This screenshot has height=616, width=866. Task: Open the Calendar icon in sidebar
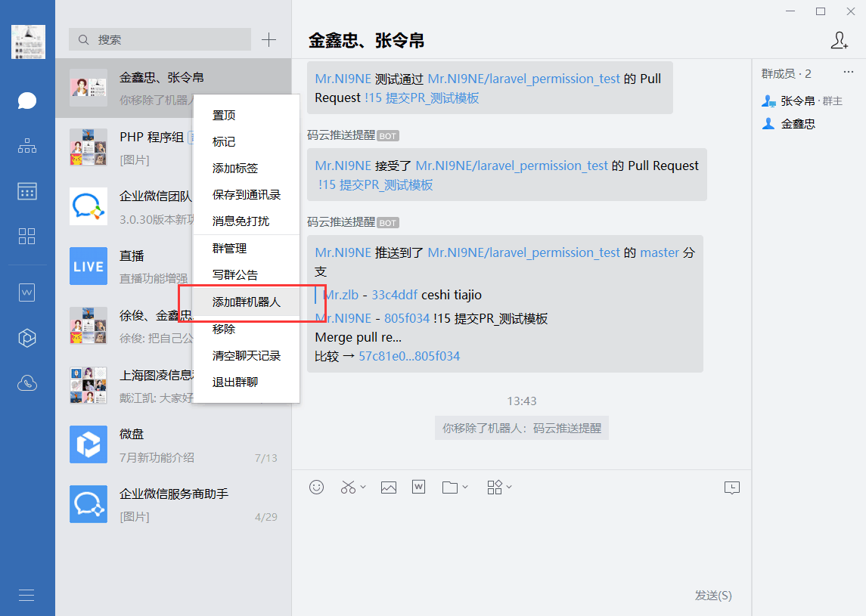click(27, 190)
